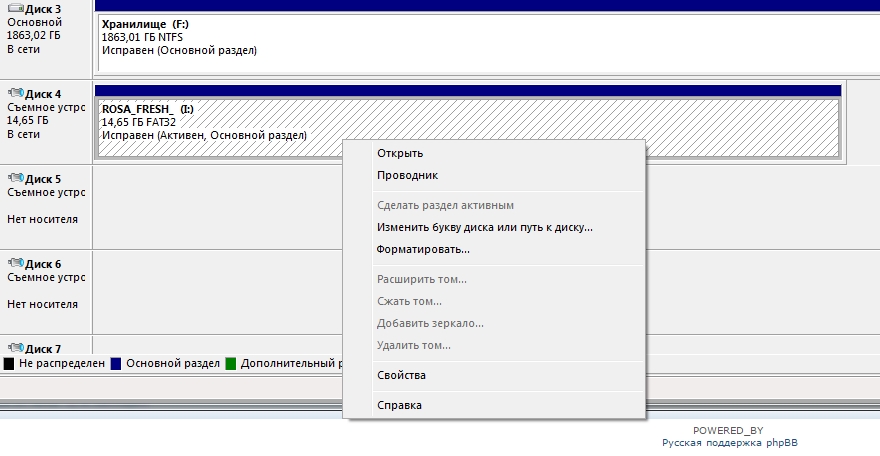Image resolution: width=880 pixels, height=456 pixels.
Task: Select Изменить букву диска или путь к диску
Action: 494,227
